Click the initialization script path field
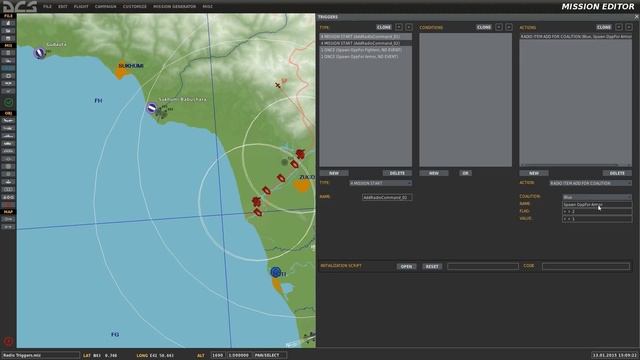 coord(483,266)
